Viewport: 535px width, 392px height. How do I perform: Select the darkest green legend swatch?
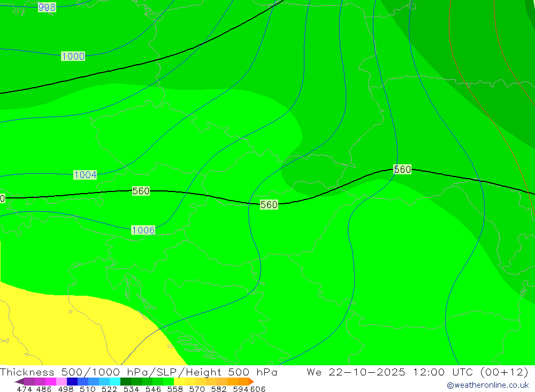(x=126, y=381)
